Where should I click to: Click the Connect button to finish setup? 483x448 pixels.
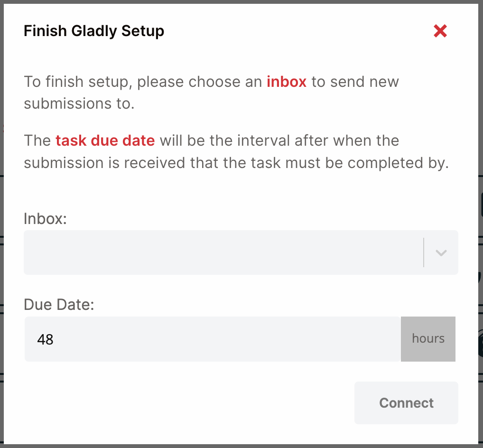(406, 402)
